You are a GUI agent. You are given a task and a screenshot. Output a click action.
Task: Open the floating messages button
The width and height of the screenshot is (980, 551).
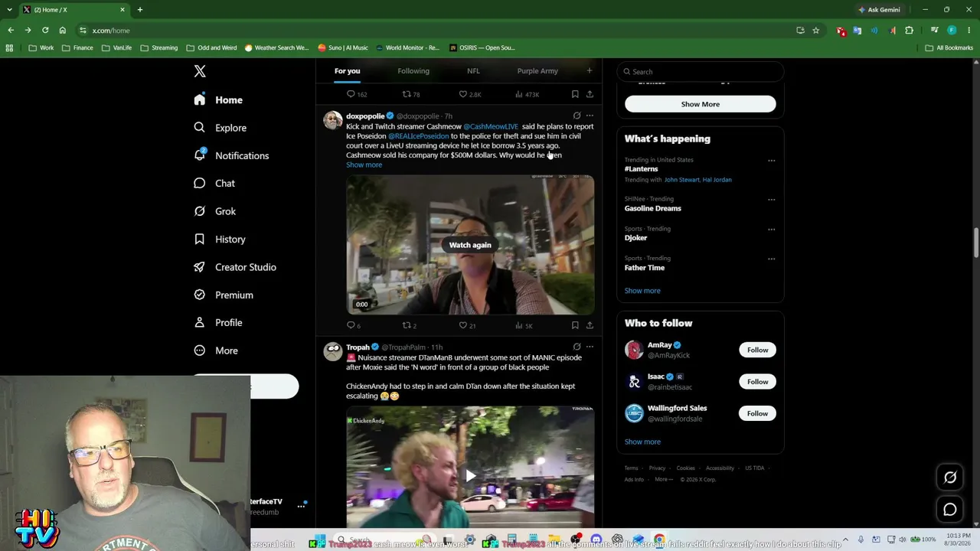point(950,510)
